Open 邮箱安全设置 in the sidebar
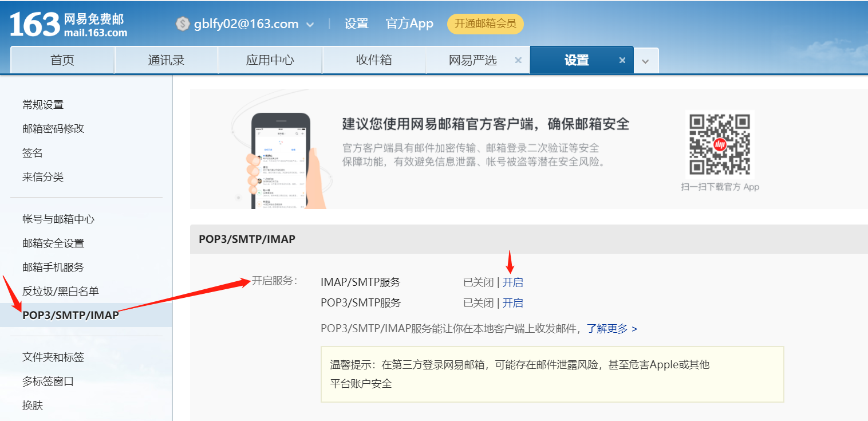The width and height of the screenshot is (868, 421). tap(53, 243)
